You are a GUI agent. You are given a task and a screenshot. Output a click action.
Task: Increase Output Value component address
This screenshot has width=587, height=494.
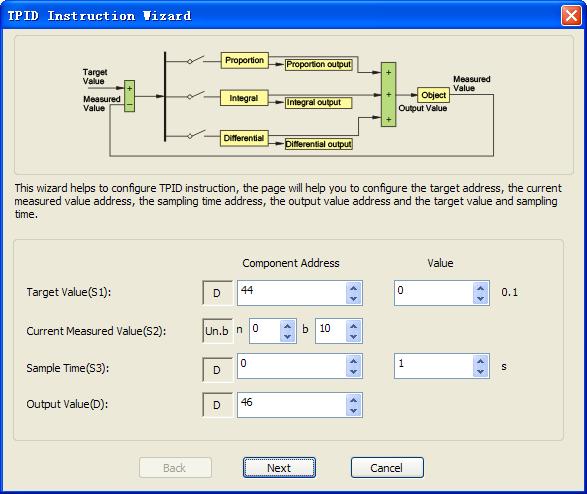353,400
